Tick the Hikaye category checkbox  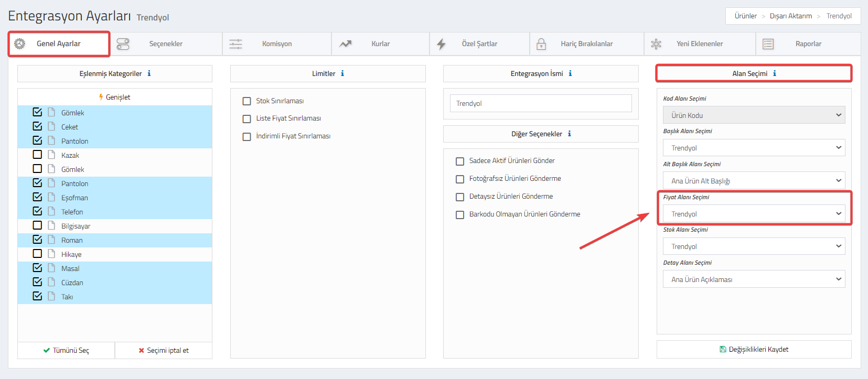point(37,254)
